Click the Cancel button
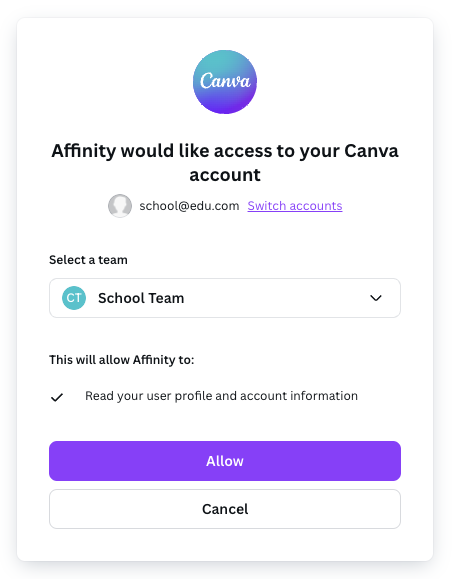 coord(225,509)
